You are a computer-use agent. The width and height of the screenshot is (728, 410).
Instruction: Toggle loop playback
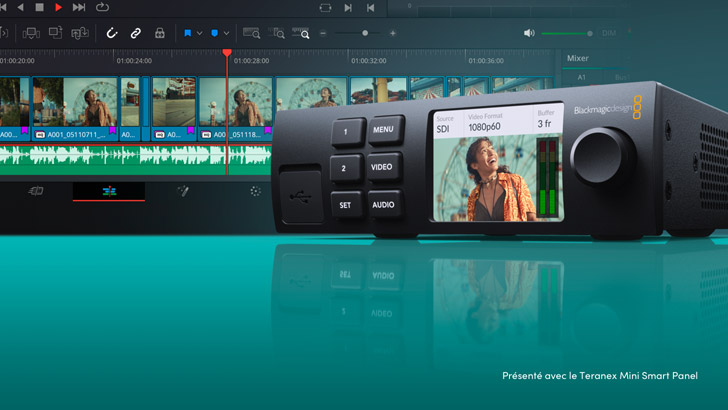(102, 7)
